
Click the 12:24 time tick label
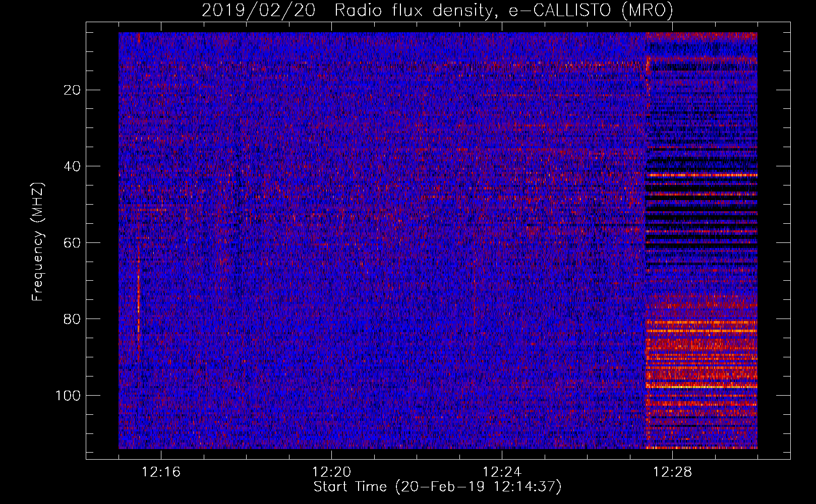pos(502,472)
